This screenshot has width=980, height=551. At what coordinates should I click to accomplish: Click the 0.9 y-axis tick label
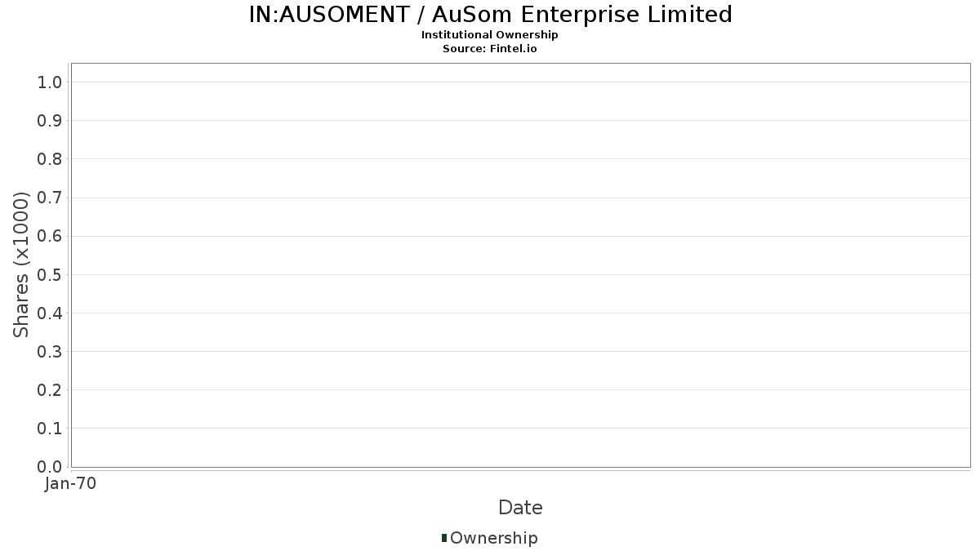[50, 121]
